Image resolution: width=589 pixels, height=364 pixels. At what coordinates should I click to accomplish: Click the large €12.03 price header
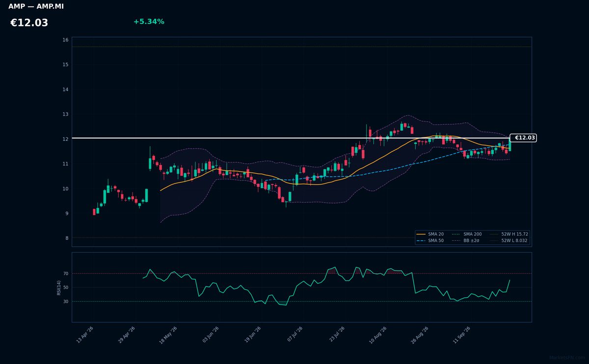[29, 23]
